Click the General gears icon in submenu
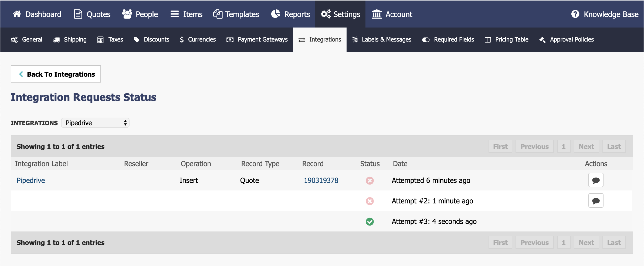The image size is (644, 266). click(x=14, y=40)
